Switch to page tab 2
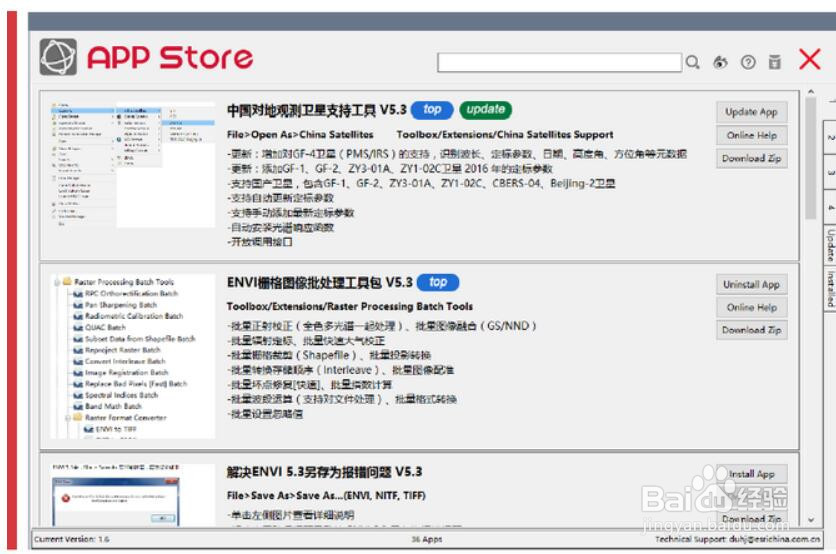 pyautogui.click(x=830, y=138)
